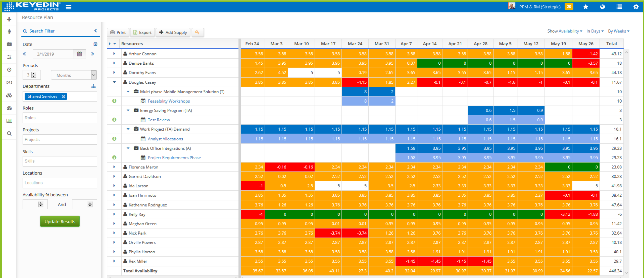Expand Arthur Cannon resource row

pyautogui.click(x=114, y=54)
